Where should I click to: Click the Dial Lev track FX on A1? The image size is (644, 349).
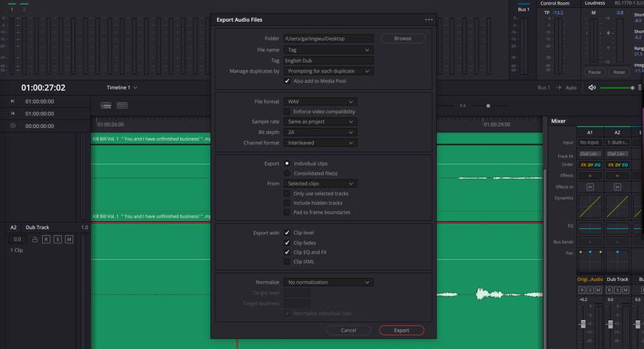point(590,154)
